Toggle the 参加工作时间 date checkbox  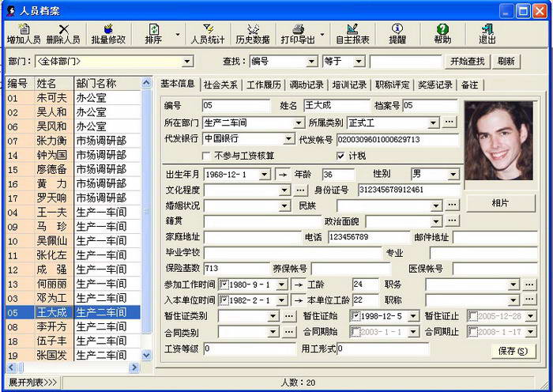coord(224,284)
